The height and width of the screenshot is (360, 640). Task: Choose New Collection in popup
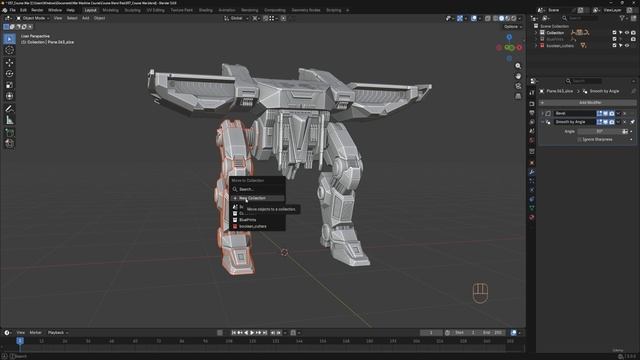coord(257,198)
